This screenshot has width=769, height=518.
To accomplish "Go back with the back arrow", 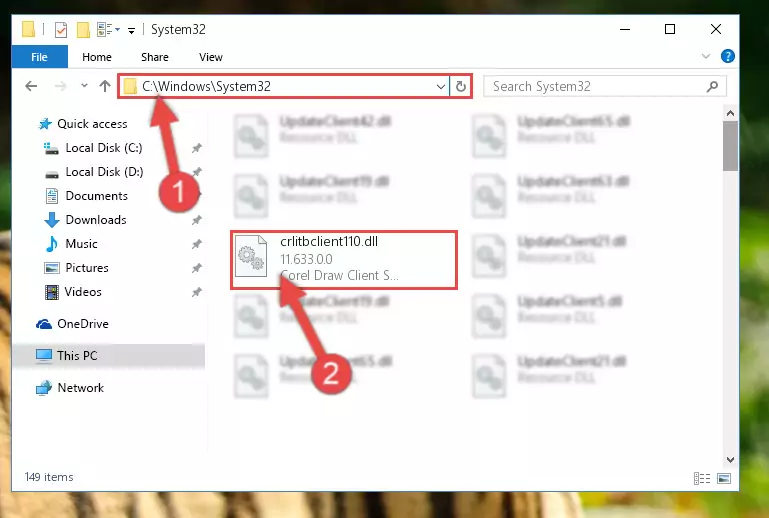I will (31, 86).
